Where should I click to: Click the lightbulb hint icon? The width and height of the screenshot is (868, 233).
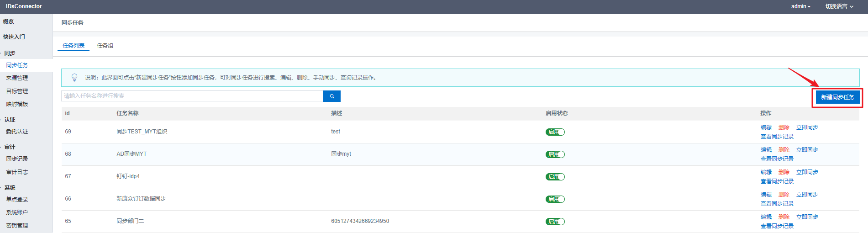tap(74, 78)
